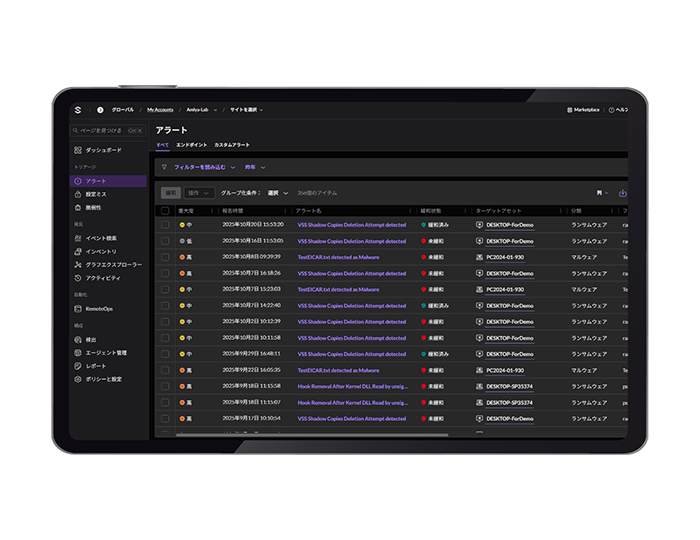Open the ポリシーと設定 gear icon
700x540 pixels.
coord(78,379)
